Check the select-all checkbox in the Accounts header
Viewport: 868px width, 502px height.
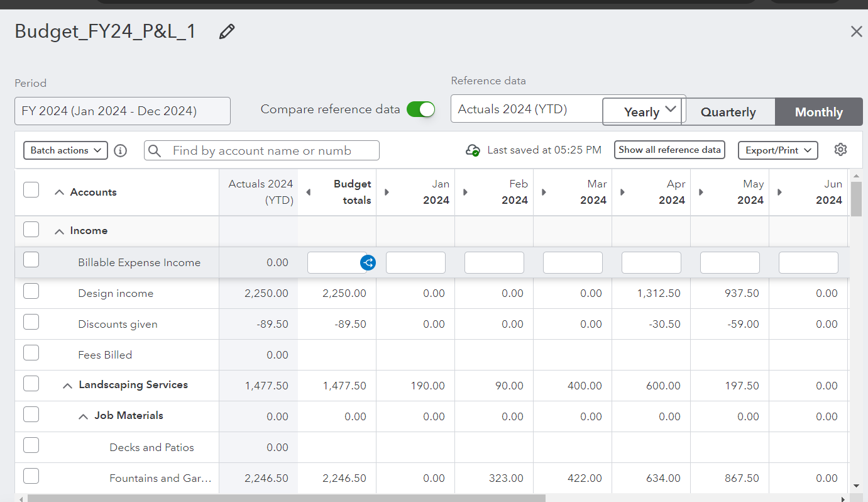(31, 189)
